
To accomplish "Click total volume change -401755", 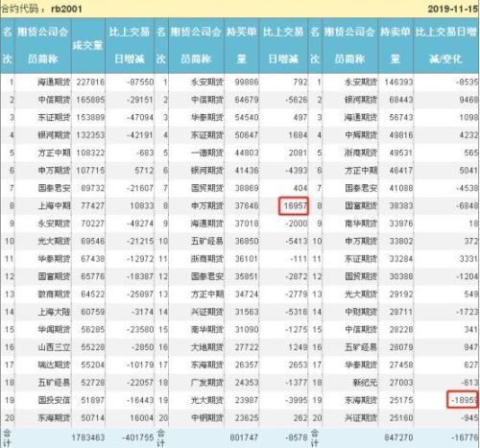I will [138, 437].
